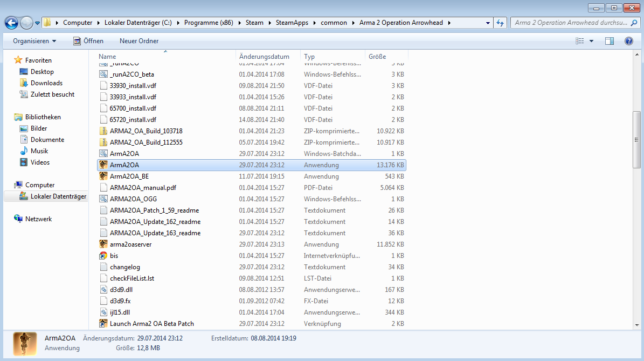Open Zuletzt besucht in navigation pane
Viewport: 644px width, 361px height.
(52, 94)
